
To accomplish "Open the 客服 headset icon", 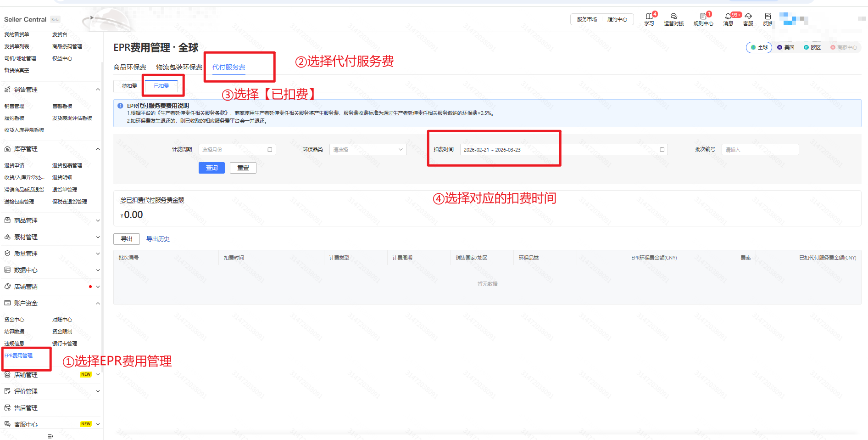I will click(748, 17).
